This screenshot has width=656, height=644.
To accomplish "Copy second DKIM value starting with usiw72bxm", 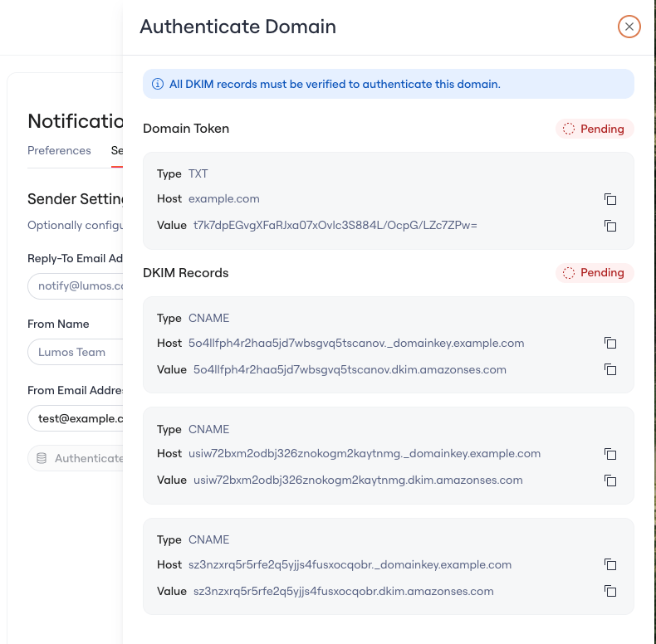I will 610,481.
